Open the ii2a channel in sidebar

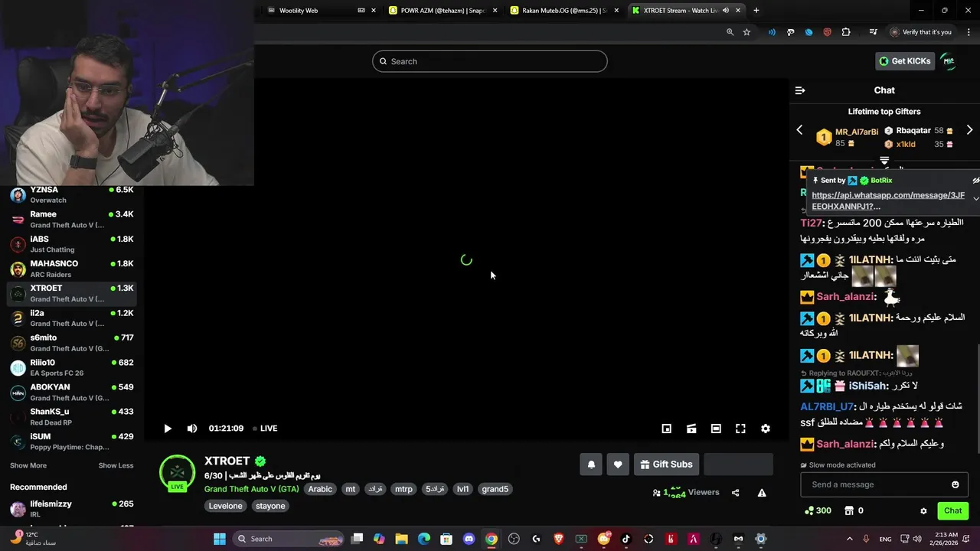pos(71,318)
